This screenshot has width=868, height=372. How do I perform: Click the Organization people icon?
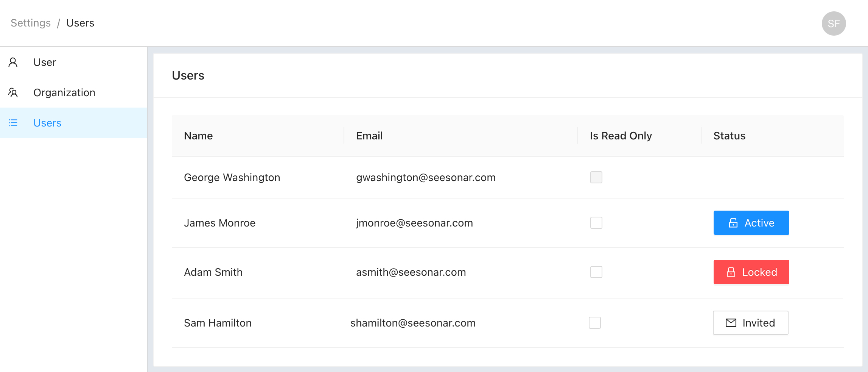tap(13, 92)
